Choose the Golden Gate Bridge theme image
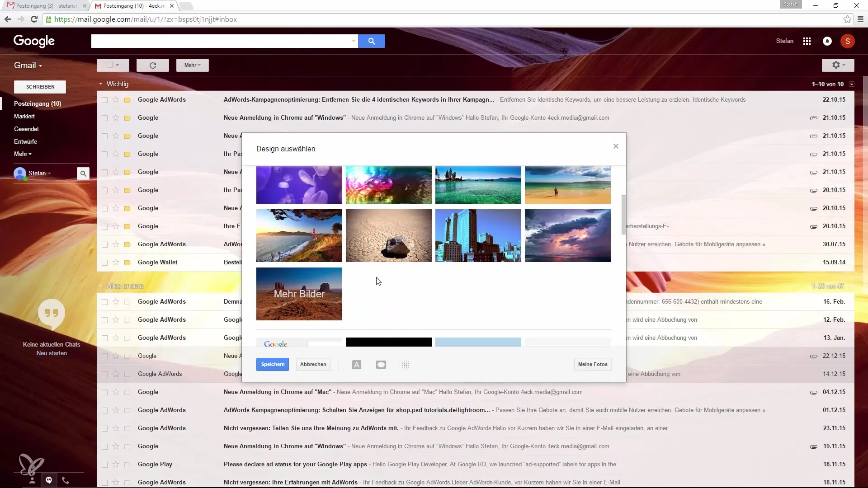The width and height of the screenshot is (868, 488). pyautogui.click(x=299, y=235)
